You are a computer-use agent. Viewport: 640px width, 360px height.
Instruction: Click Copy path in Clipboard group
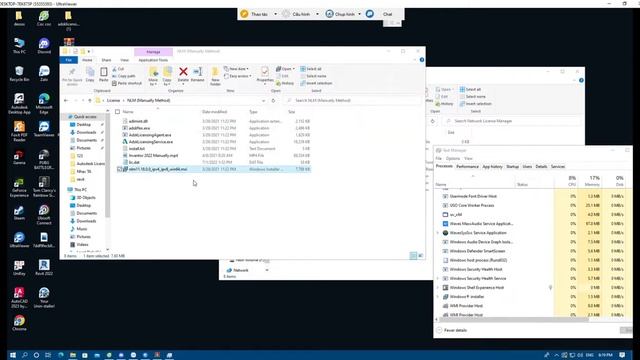point(124,76)
